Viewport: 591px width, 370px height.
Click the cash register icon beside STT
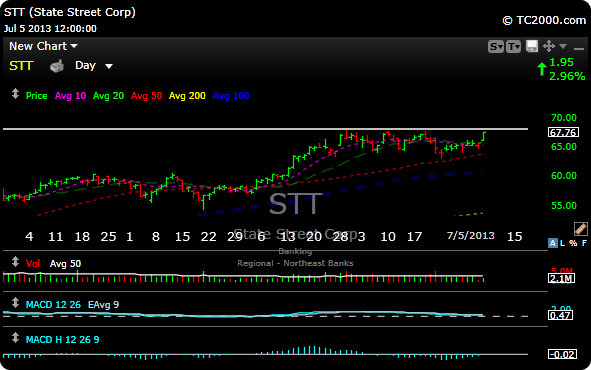tap(57, 66)
